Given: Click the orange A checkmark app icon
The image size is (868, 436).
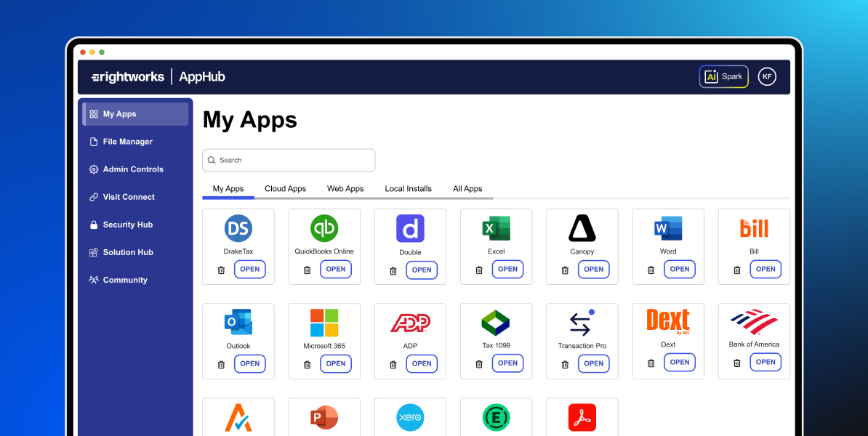Looking at the screenshot, I should click(x=238, y=418).
